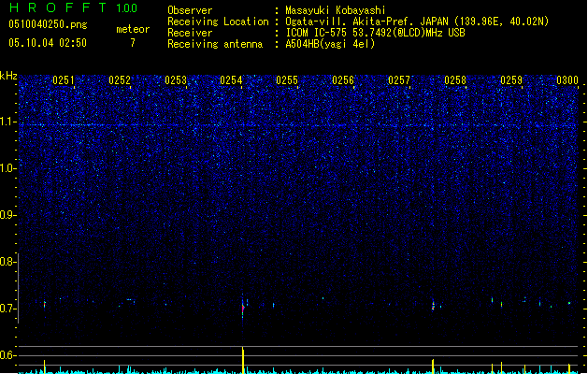Screen dimensions: 588x374
Task: Click the strong red meteor echo at 0254
Action: coord(243,309)
